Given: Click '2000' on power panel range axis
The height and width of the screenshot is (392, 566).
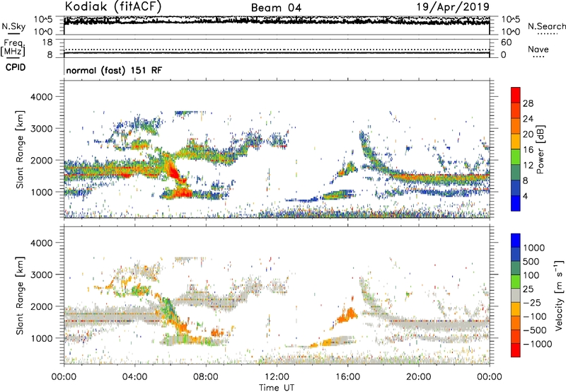Looking at the screenshot, I should (42, 160).
